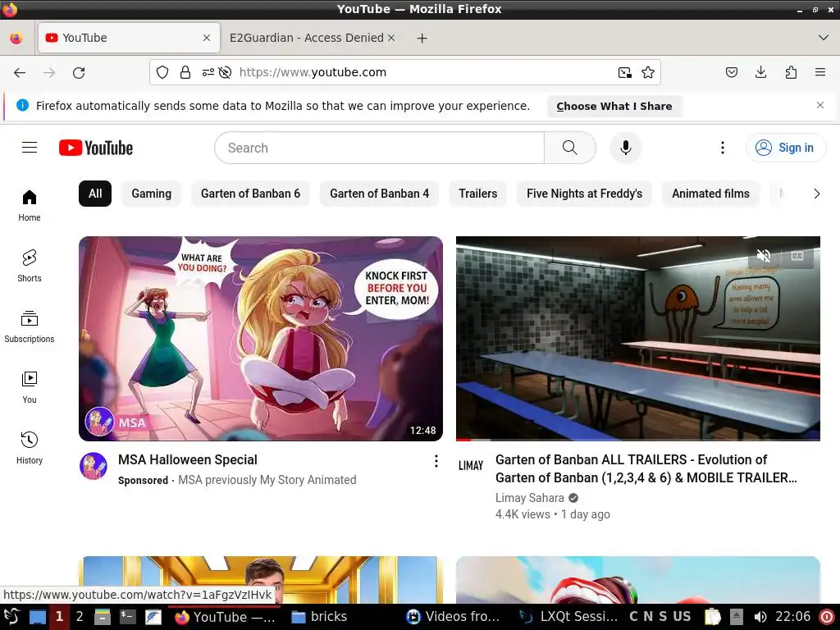This screenshot has height=630, width=840.
Task: Show more filter chips with right chevron
Action: click(816, 194)
